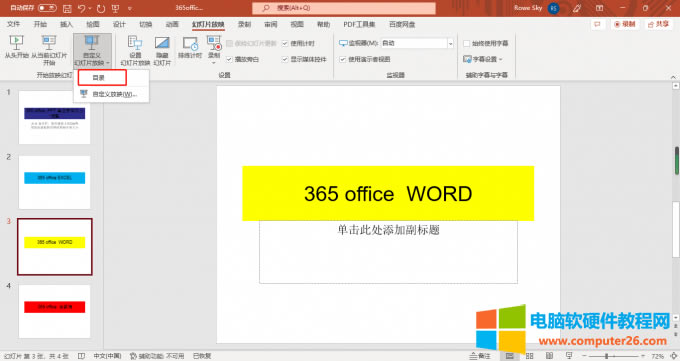Image resolution: width=680 pixels, height=361 pixels.
Task: Select slide 4 thumbnail with red banner
Action: coord(55,311)
